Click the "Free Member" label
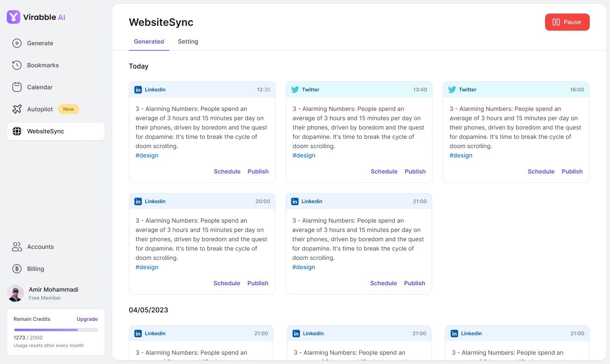 45,298
